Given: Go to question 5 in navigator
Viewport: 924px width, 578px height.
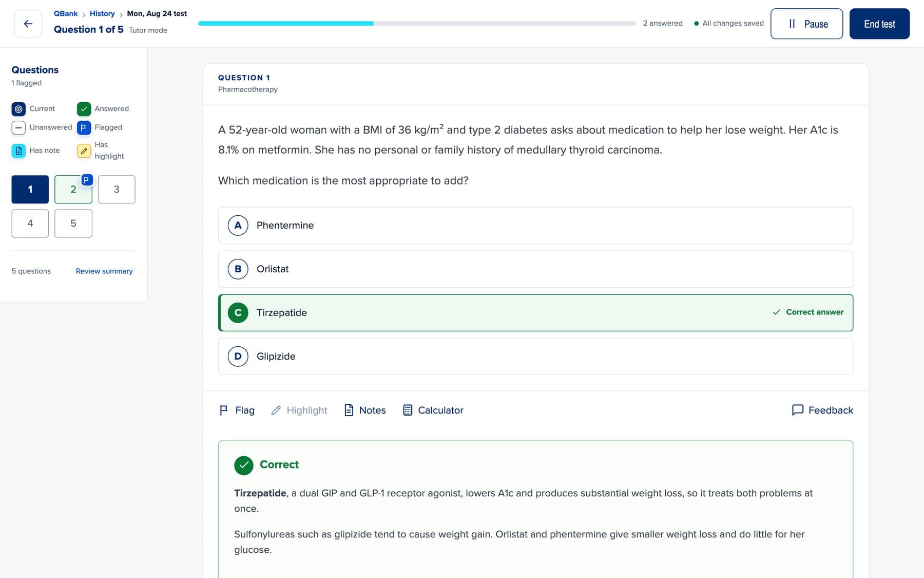Looking at the screenshot, I should pos(73,223).
